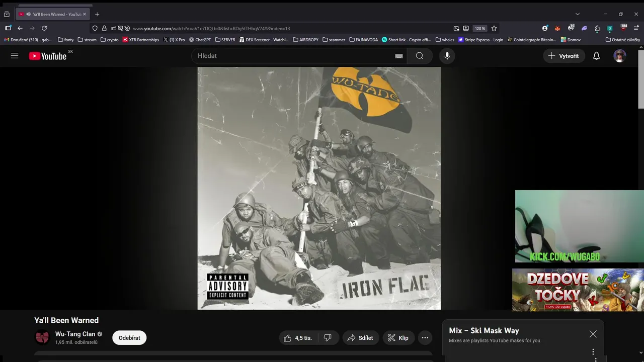Open the DEX Screener bookmark
This screenshot has height=362, width=644.
tap(264, 40)
